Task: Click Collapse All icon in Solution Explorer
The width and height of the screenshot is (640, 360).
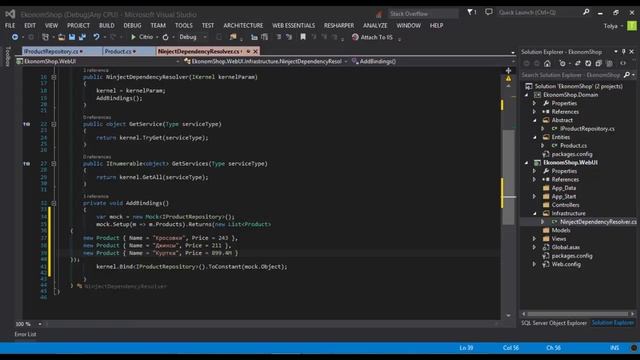Action: pos(598,63)
